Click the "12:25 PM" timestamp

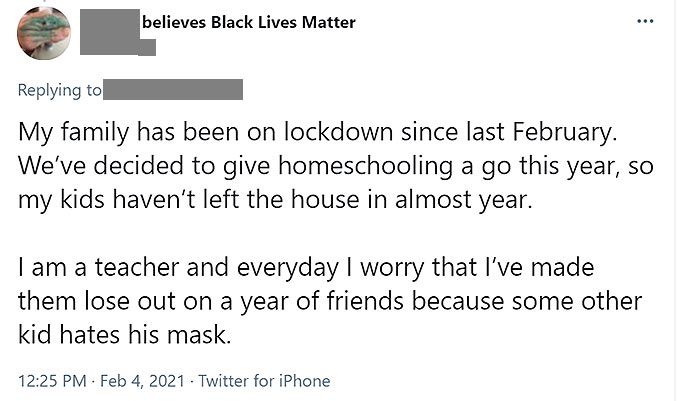tap(50, 380)
